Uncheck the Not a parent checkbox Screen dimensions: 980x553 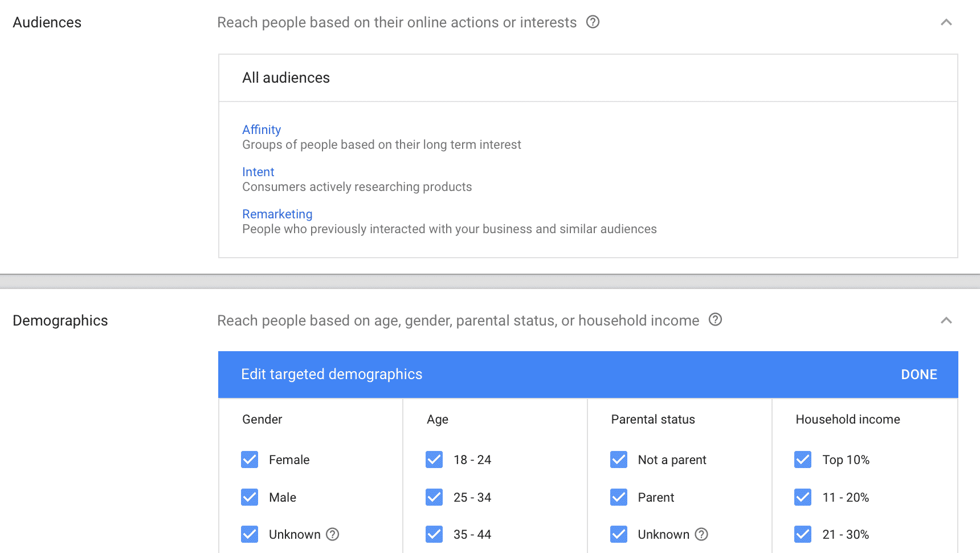(619, 460)
